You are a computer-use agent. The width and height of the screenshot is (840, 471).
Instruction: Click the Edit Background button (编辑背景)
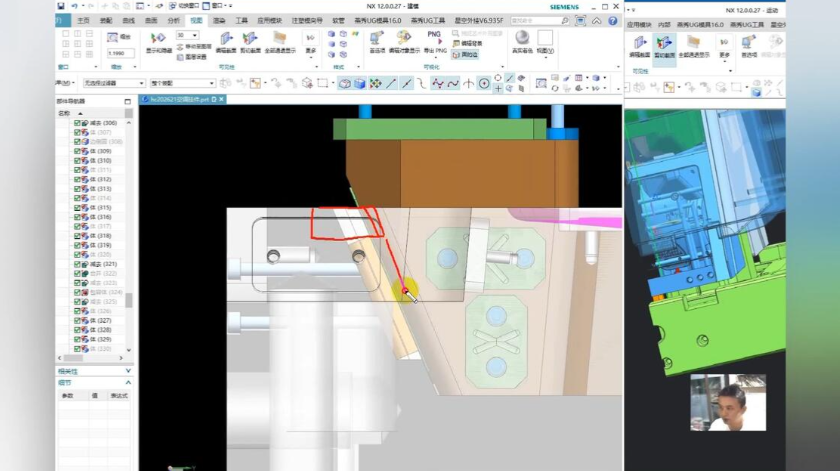coord(467,43)
